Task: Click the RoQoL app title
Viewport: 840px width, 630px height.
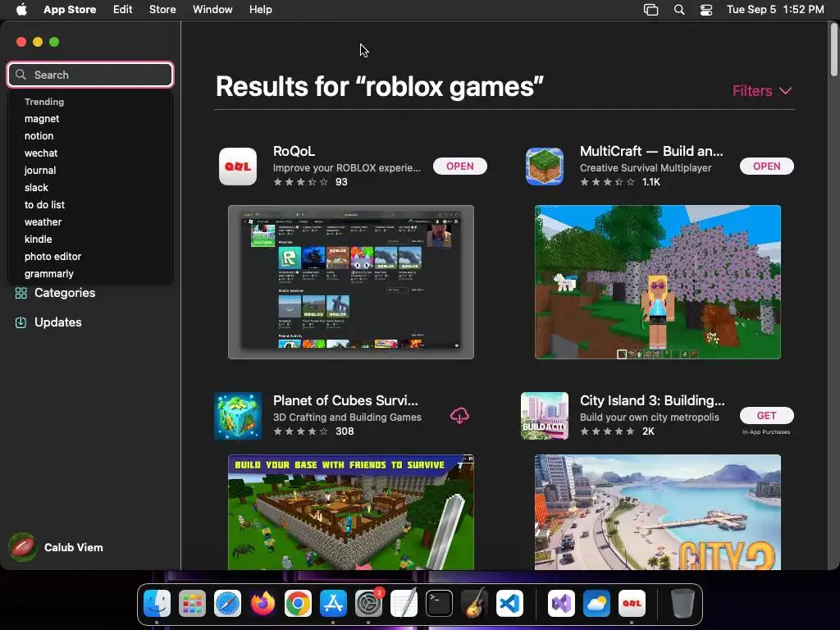Action: tap(294, 151)
